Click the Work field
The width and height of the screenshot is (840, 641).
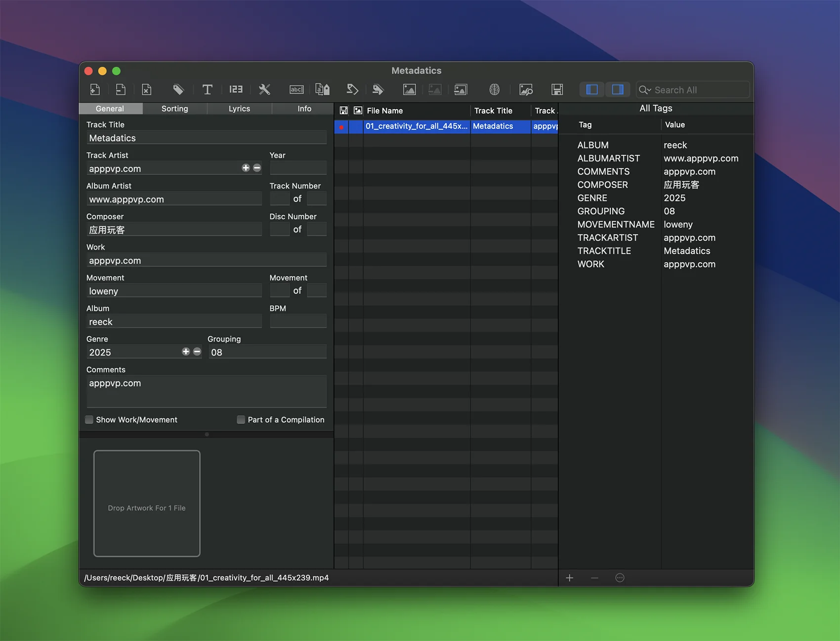click(207, 261)
